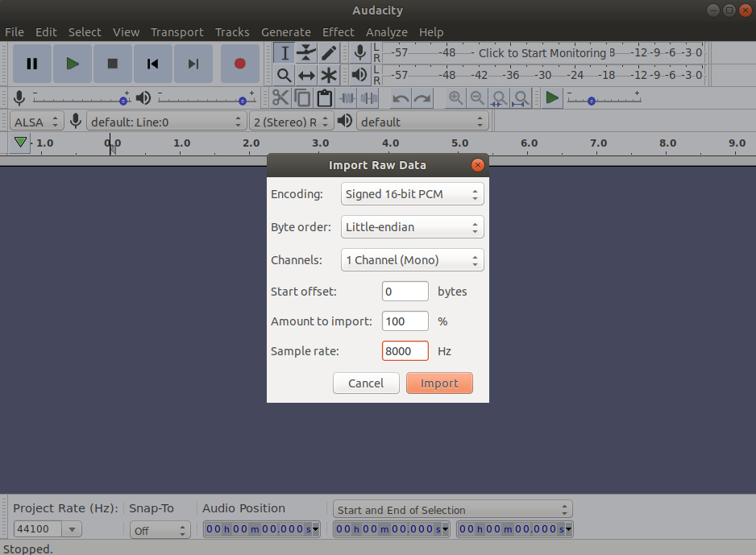Skip to end of project
This screenshot has height=555, width=756.
point(193,64)
